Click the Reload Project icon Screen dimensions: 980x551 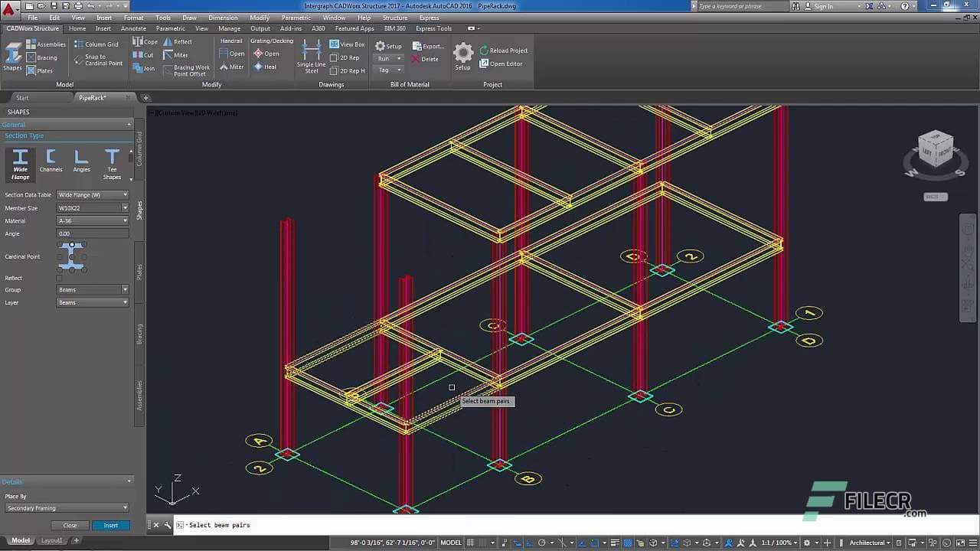coord(485,50)
